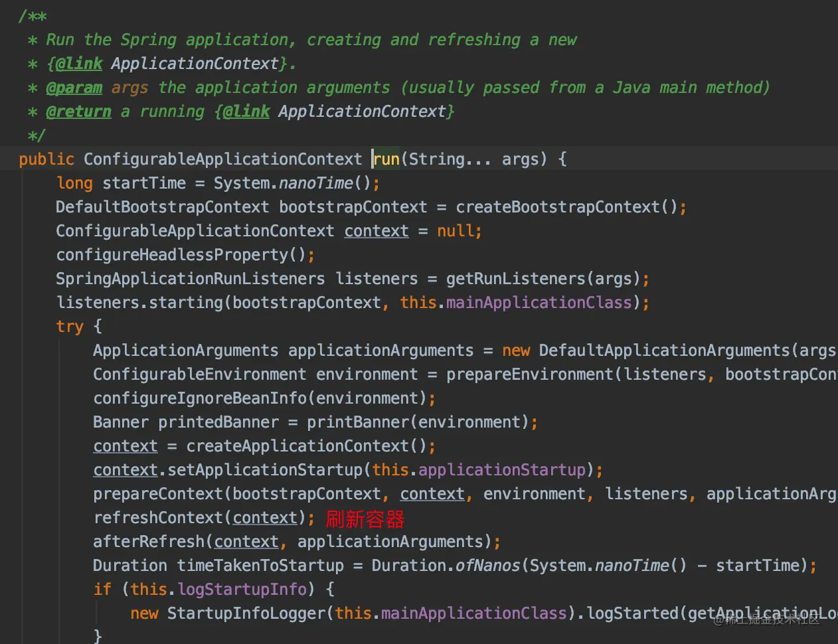Viewport: 838px width, 644px height.
Task: Click the getRunListeners(args) call
Action: pyautogui.click(x=544, y=279)
